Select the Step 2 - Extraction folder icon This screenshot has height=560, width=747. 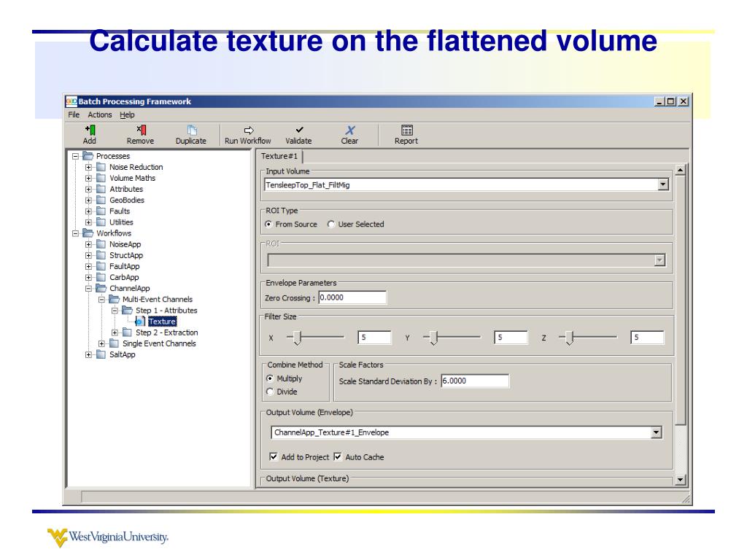[x=127, y=332]
